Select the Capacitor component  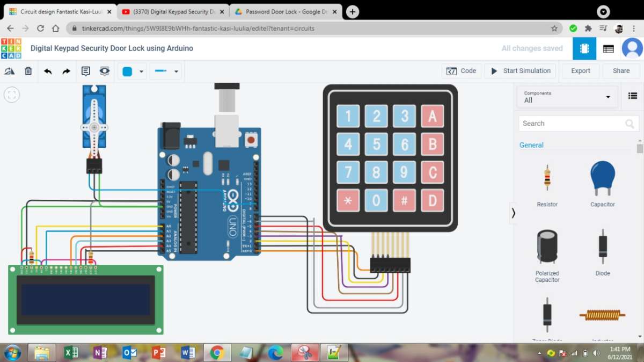click(x=602, y=184)
